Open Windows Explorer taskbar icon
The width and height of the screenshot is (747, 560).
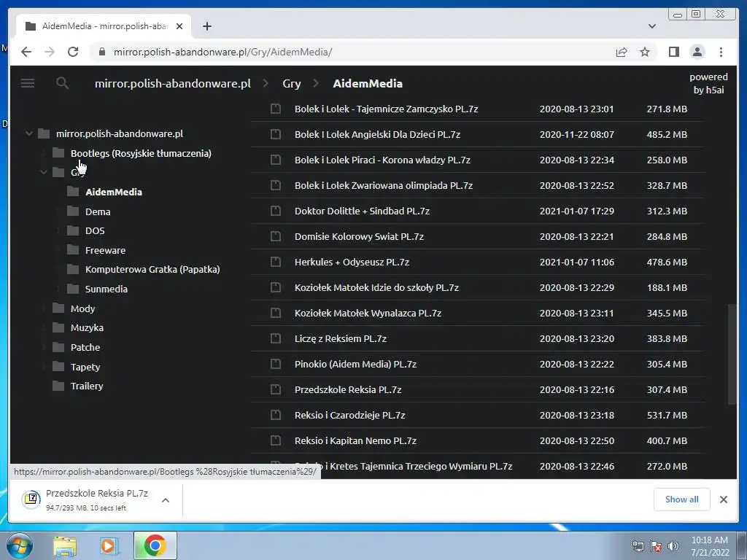pyautogui.click(x=65, y=545)
